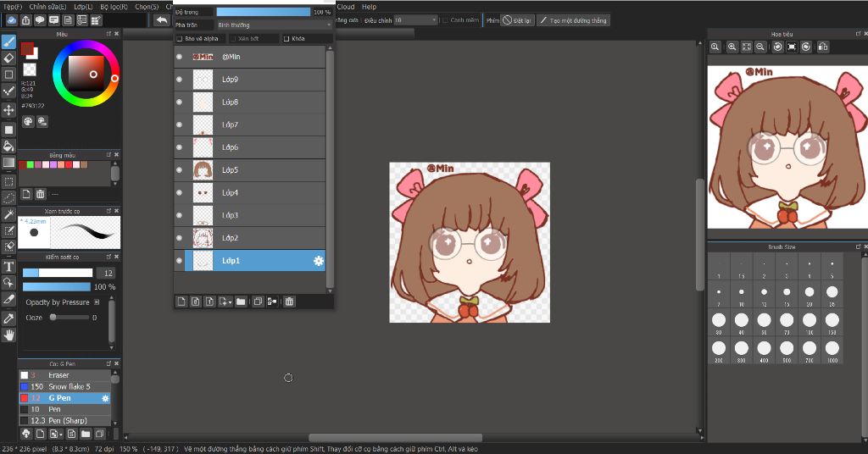Select the Gradient tool in left toolbar

point(8,162)
